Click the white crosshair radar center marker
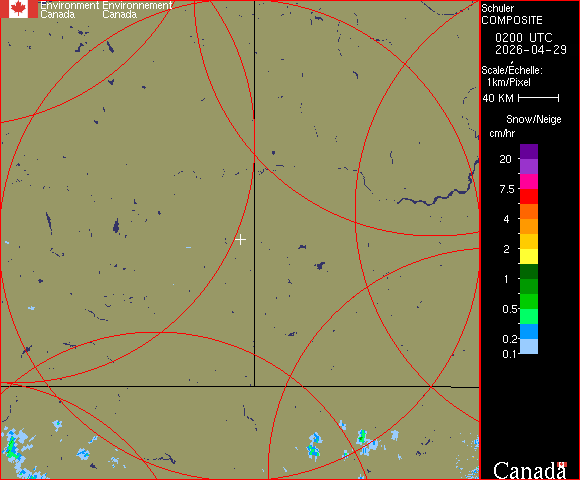The width and height of the screenshot is (580, 480). [240, 240]
